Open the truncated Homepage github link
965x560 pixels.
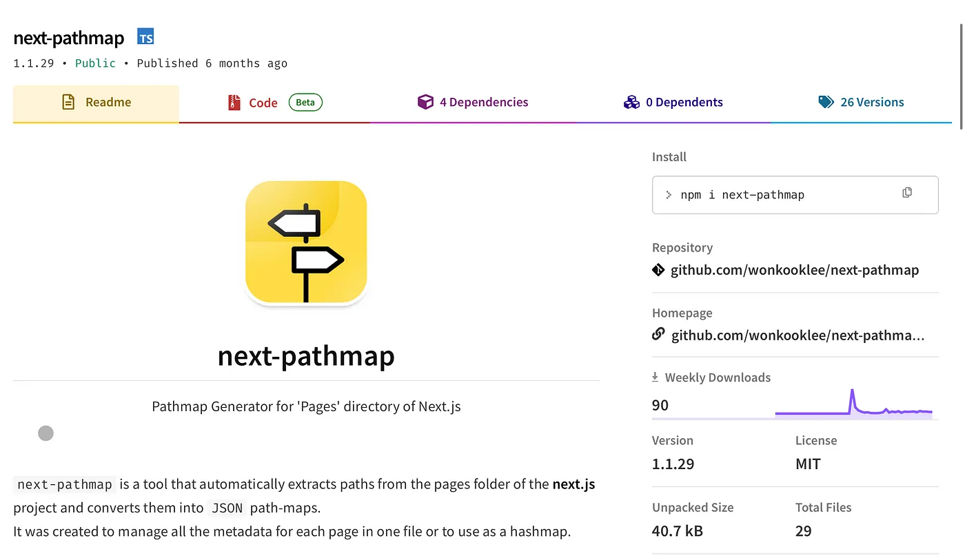[x=798, y=335]
